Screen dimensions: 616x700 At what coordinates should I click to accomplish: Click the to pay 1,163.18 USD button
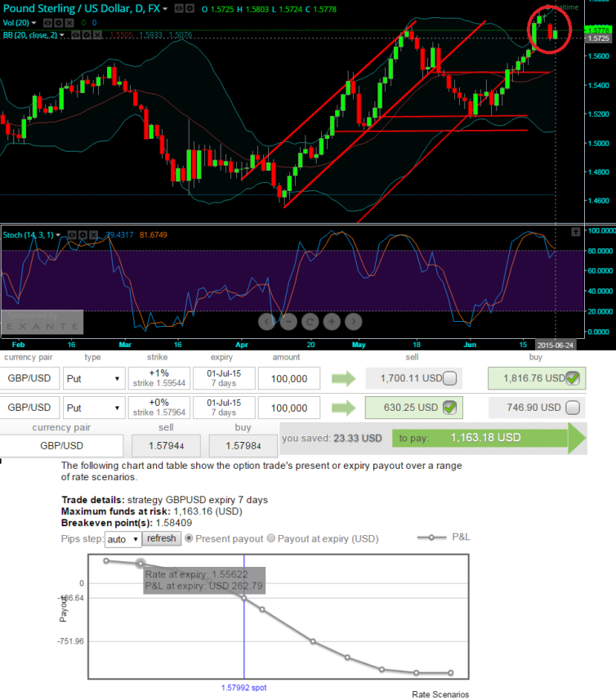pyautogui.click(x=489, y=438)
